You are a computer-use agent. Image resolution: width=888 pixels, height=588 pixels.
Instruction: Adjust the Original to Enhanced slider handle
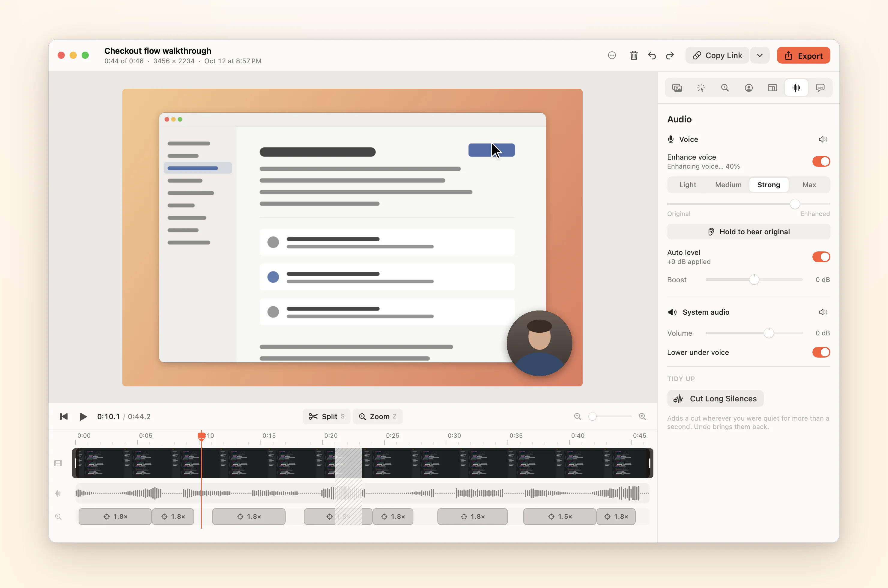[795, 204]
